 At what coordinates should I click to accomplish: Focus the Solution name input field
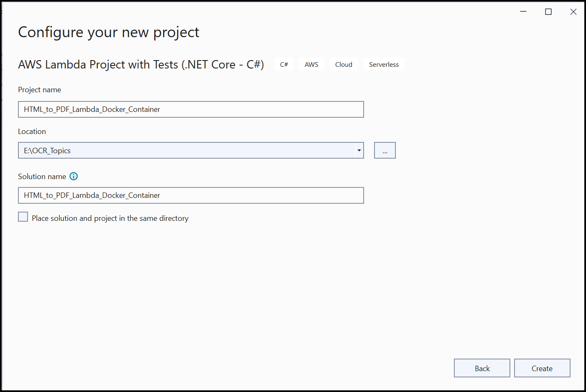(x=191, y=195)
